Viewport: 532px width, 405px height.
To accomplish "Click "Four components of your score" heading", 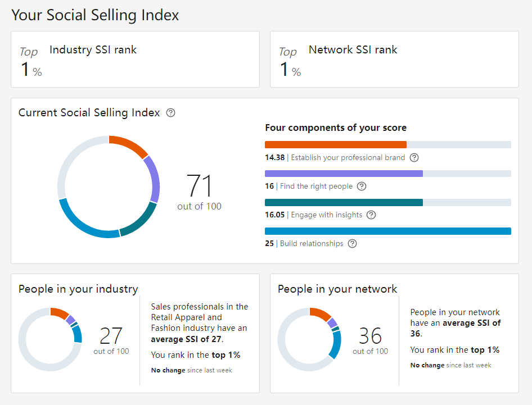I will tap(336, 128).
